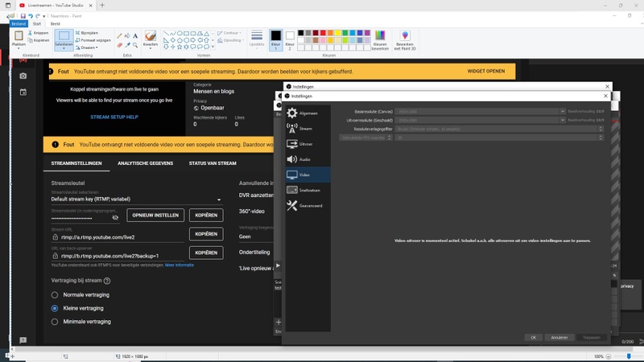Click the calendar icon in YouTube Studio sidebar

click(x=23, y=93)
